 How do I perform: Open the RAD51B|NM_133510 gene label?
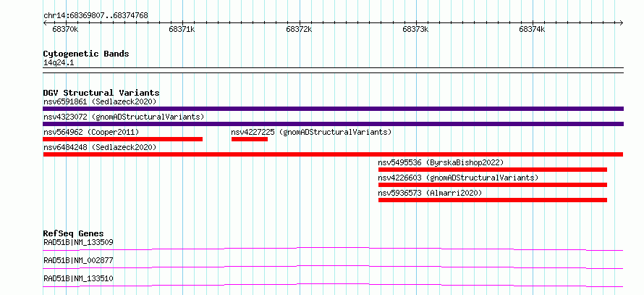tap(78, 278)
